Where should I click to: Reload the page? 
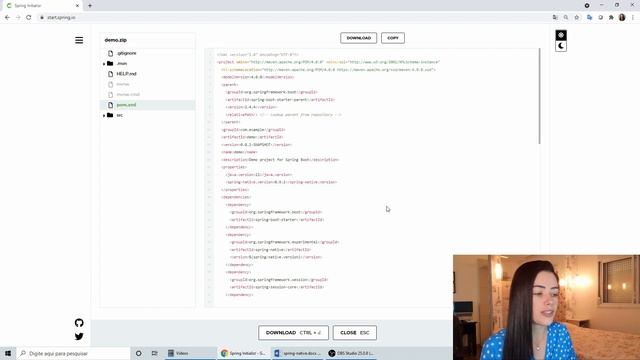29,18
